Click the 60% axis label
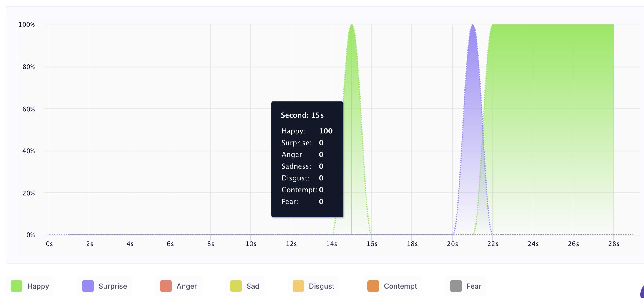The width and height of the screenshot is (644, 298). (x=29, y=109)
